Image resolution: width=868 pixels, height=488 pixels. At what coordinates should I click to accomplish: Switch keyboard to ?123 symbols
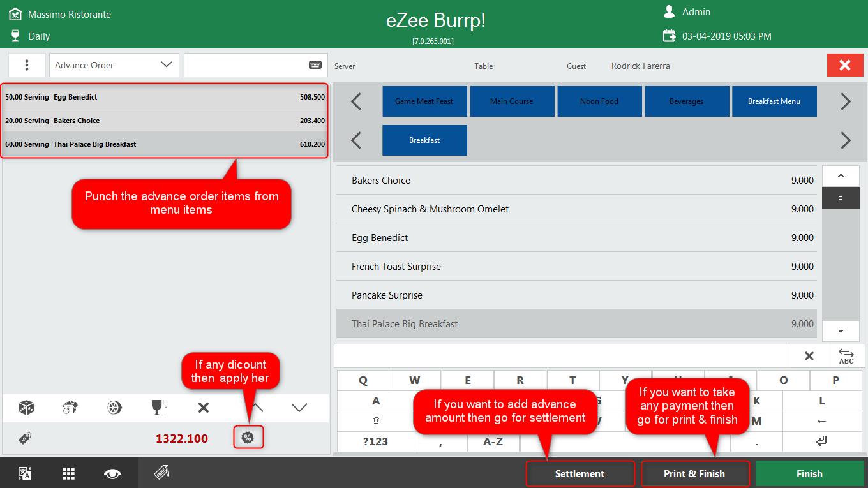(376, 441)
